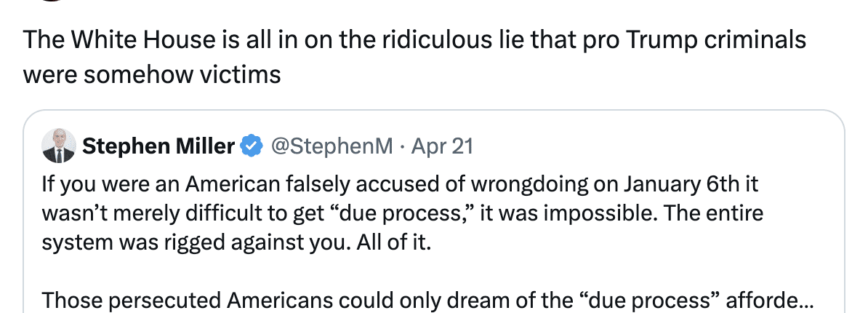Open the paragraph "Those persecuted Americans"

click(x=182, y=299)
